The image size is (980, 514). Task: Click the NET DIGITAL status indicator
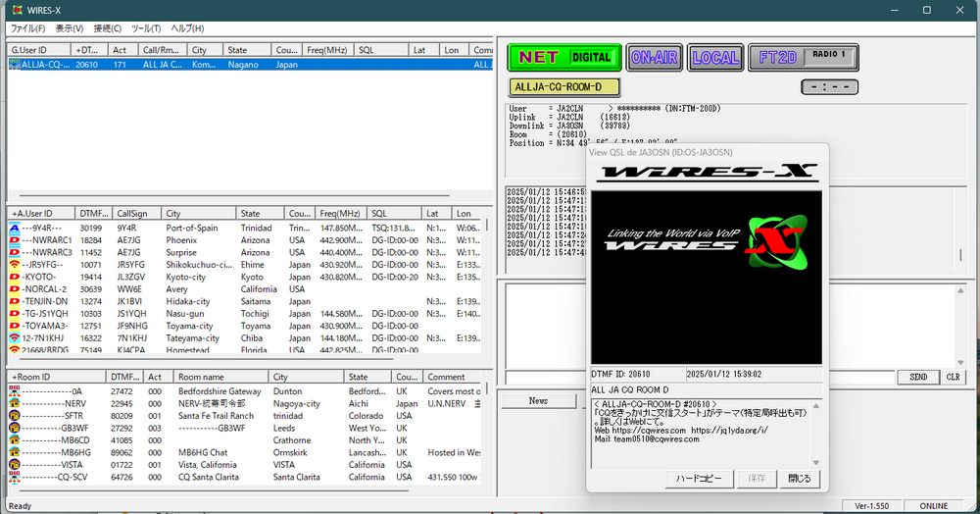(563, 57)
